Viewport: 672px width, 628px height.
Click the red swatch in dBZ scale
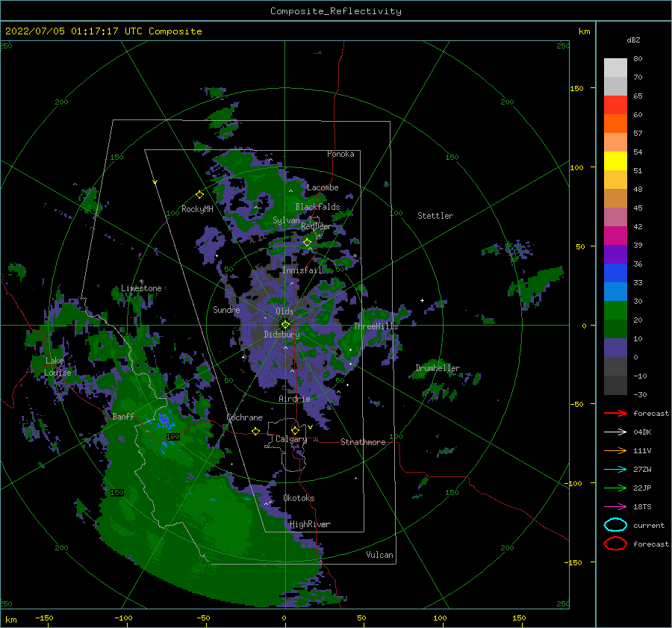(615, 105)
